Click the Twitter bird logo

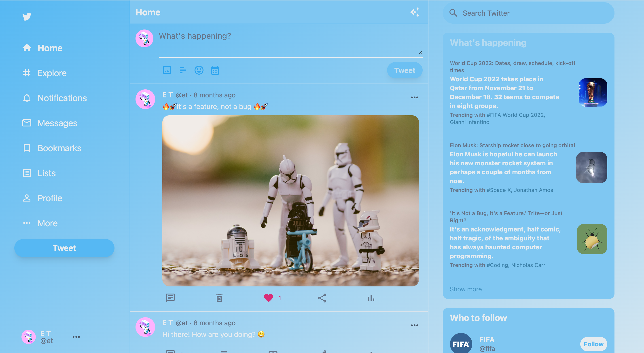coord(27,17)
